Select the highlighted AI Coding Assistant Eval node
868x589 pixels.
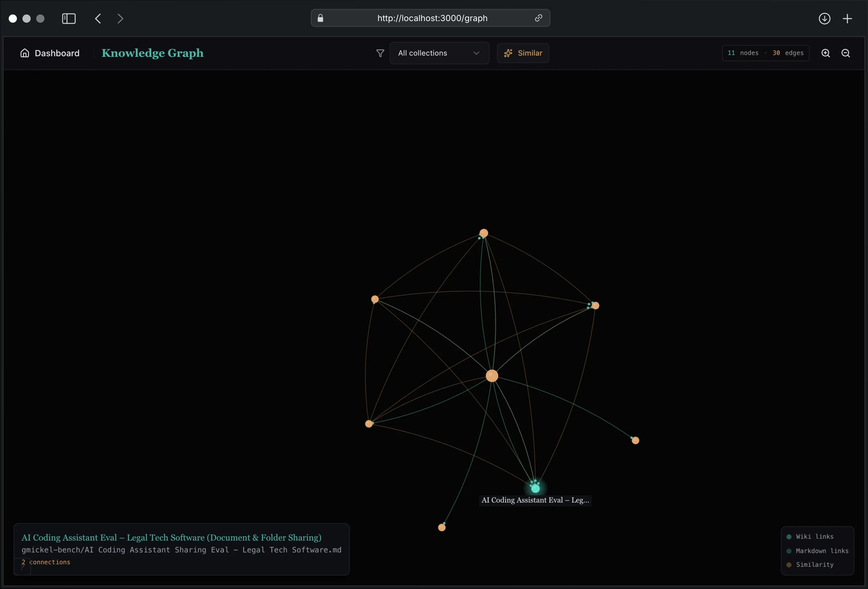tap(535, 488)
